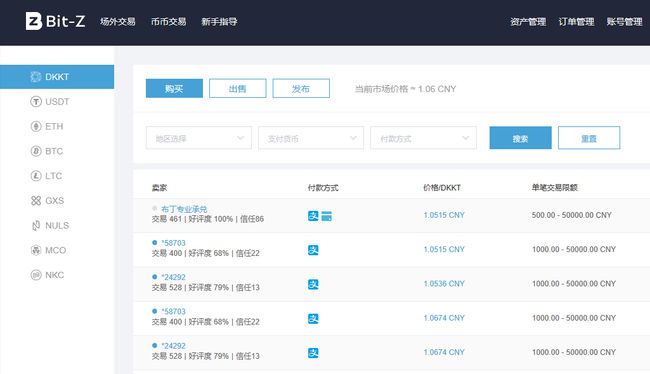Switch to the 购买 tab
The width and height of the screenshot is (650, 374).
point(174,88)
